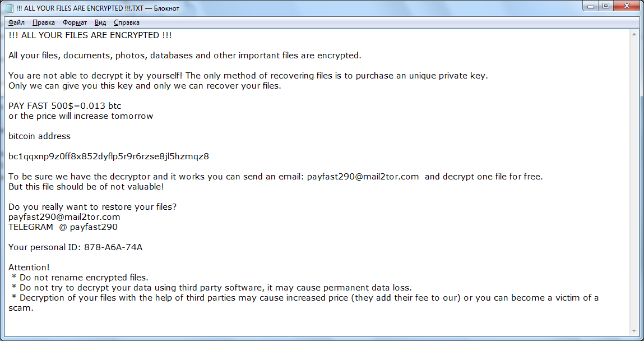The height and width of the screenshot is (341, 644).
Task: Close the Notepad window
Action: tap(626, 6)
